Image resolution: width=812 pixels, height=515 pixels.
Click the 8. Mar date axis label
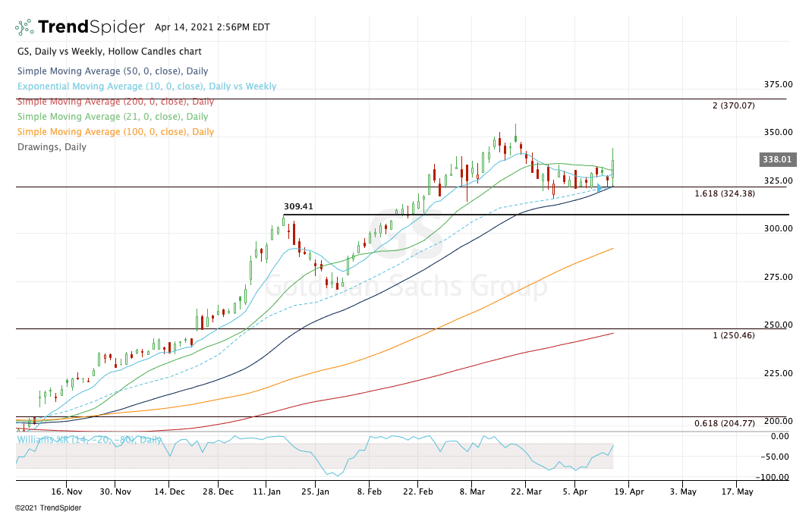coord(472,491)
